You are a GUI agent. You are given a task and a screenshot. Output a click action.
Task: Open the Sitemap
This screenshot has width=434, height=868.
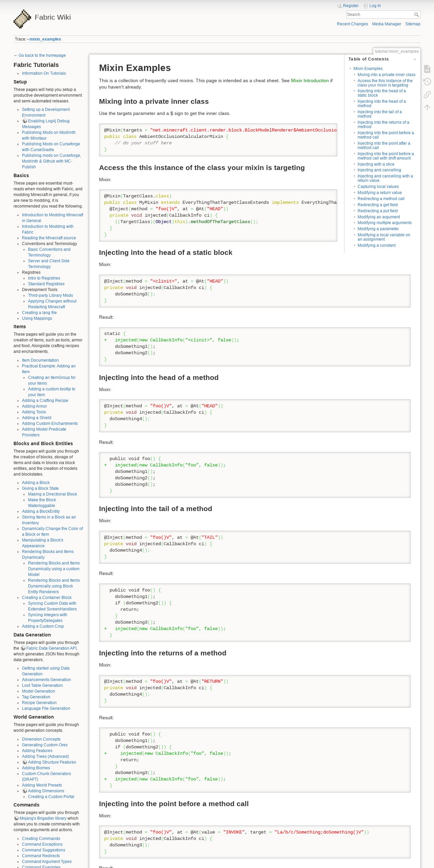(413, 24)
